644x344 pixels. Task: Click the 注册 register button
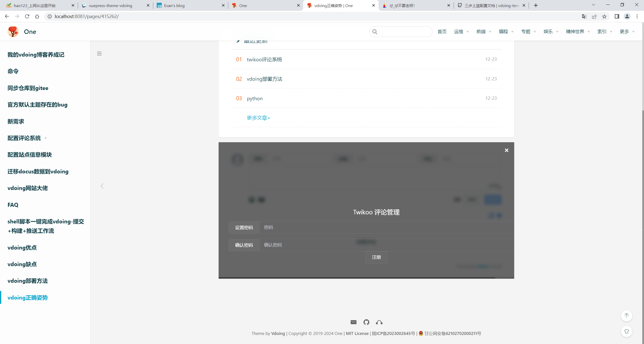[376, 257]
